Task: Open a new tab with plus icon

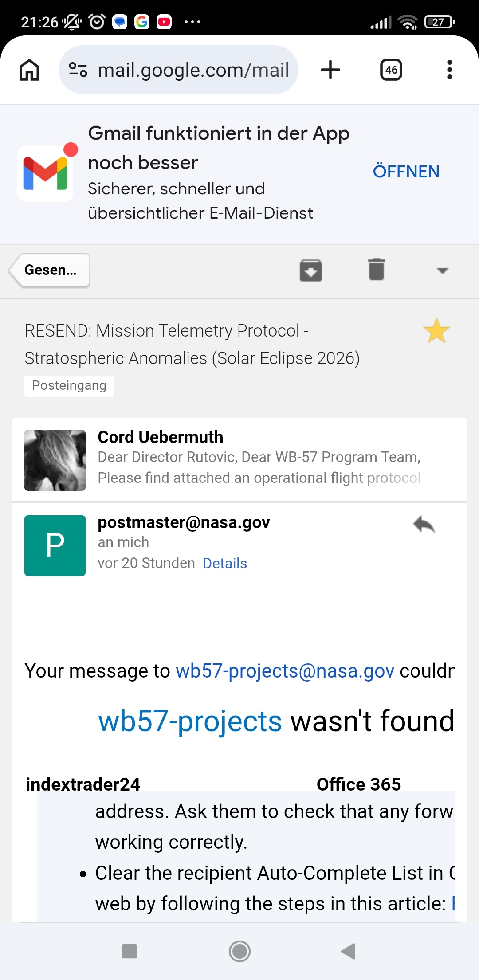Action: (330, 70)
